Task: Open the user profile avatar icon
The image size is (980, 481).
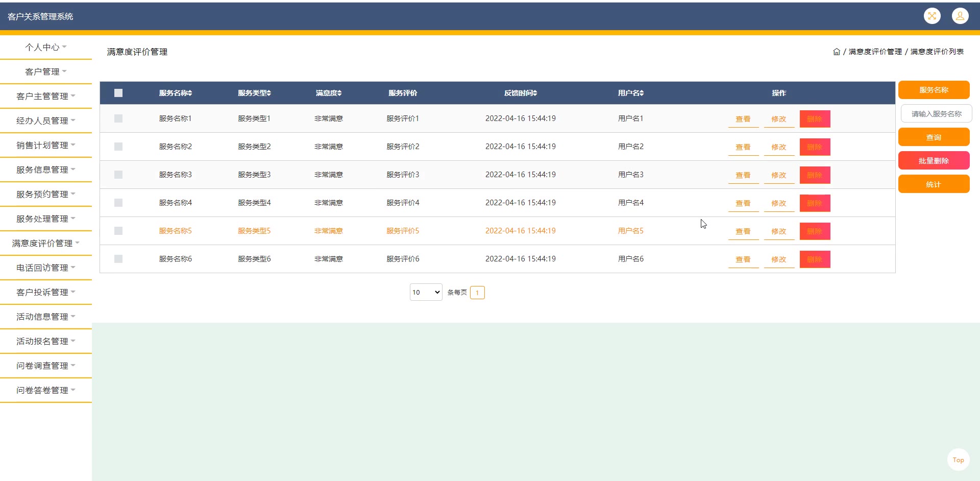Action: tap(960, 16)
